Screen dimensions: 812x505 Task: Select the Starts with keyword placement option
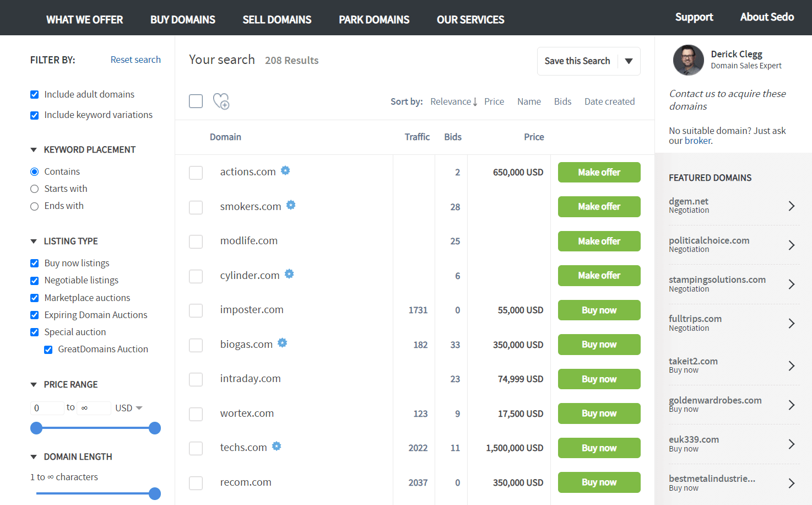[x=34, y=189]
